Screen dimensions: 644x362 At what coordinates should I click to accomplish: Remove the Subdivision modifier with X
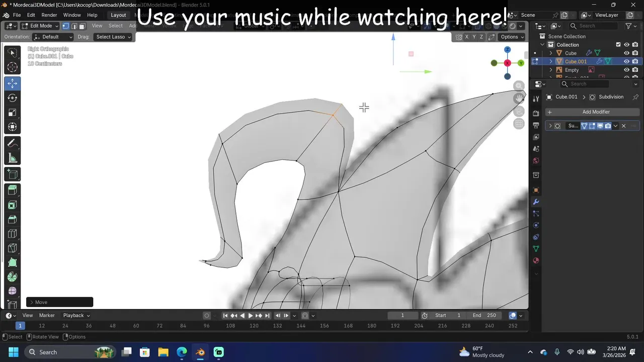click(x=624, y=126)
